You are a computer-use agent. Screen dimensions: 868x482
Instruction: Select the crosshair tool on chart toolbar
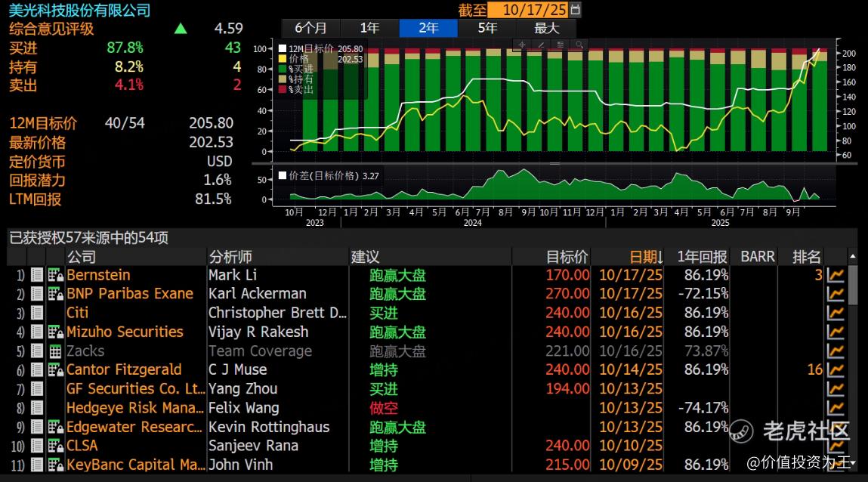pos(522,45)
